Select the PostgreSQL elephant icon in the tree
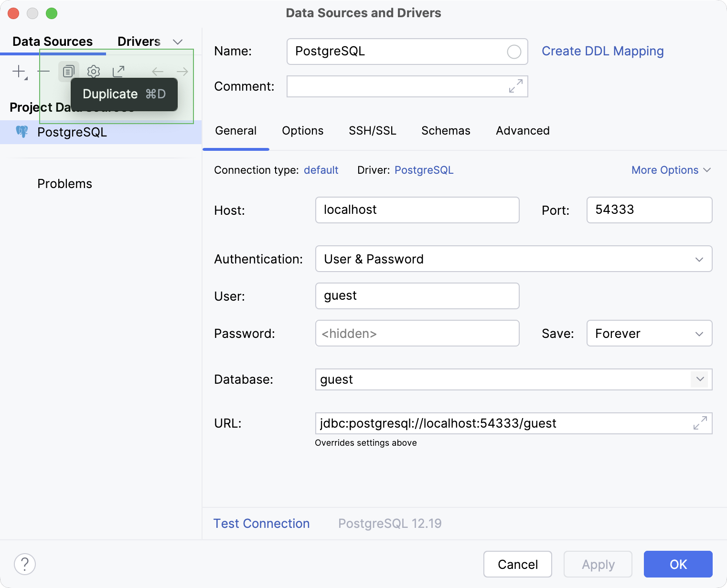This screenshot has width=727, height=588. click(22, 132)
